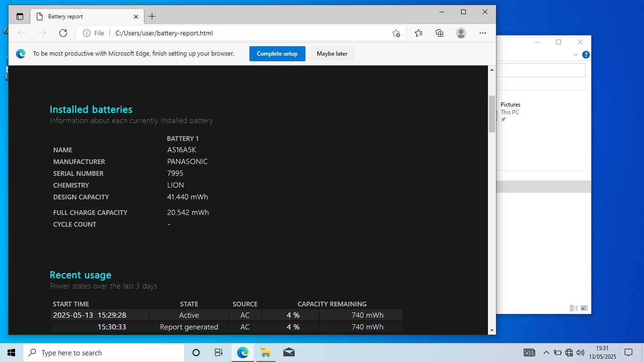Select manufacturer value PANASONIC
Viewport: 644px width, 362px height.
coord(187,162)
